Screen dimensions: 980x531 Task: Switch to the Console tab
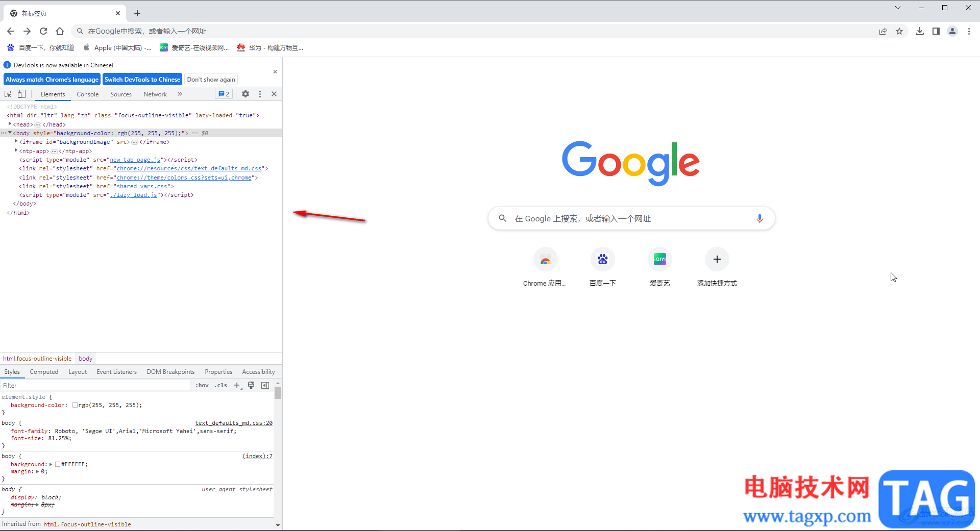[87, 94]
